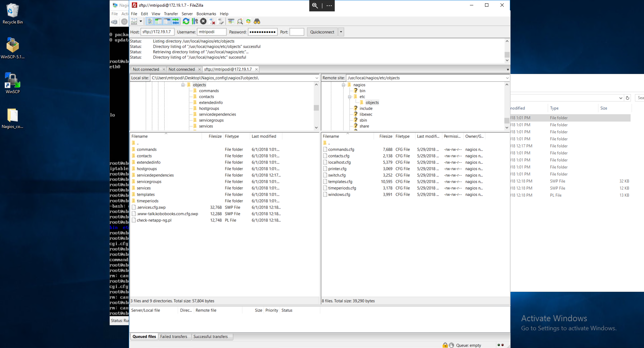This screenshot has width=644, height=348.
Task: Expand the Remote site path dropdown
Action: [507, 78]
